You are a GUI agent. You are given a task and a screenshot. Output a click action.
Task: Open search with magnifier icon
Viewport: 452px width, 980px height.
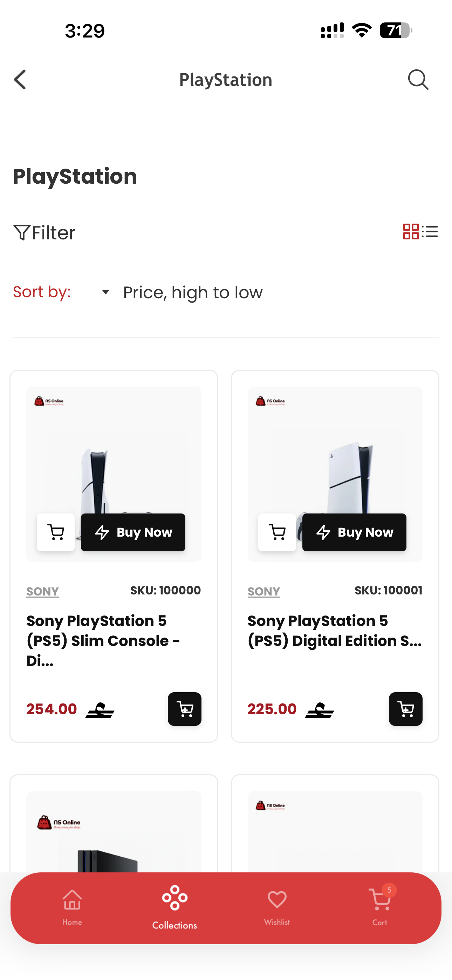tap(418, 80)
